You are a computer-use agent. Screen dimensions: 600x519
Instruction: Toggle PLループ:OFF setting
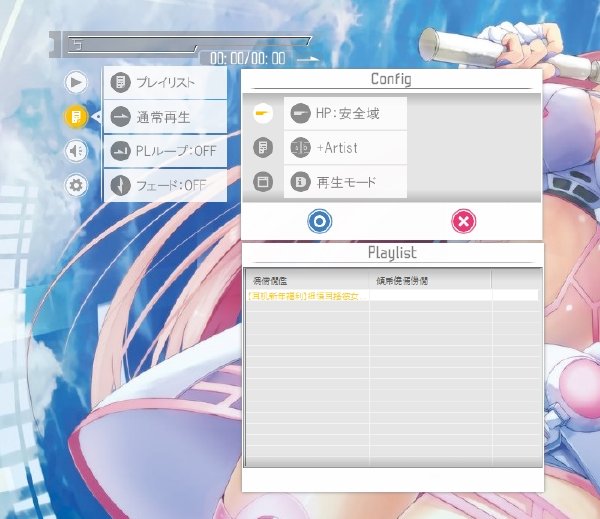(x=165, y=151)
